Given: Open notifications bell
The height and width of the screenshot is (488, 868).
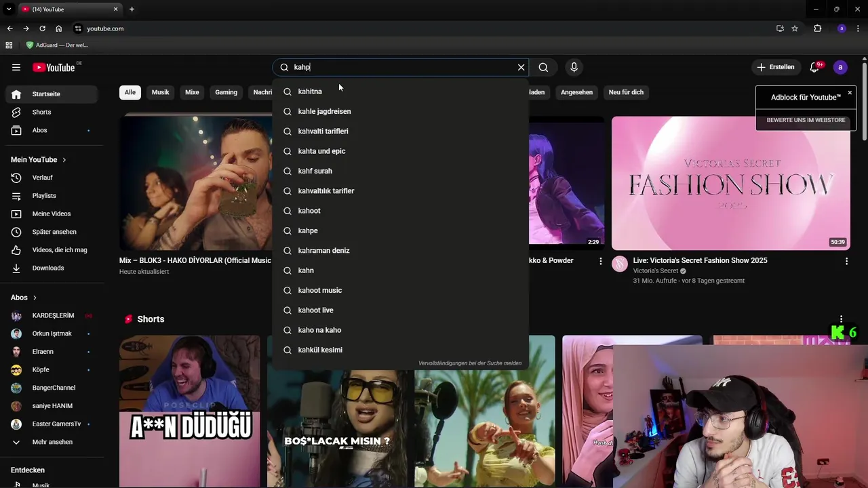Looking at the screenshot, I should point(815,67).
